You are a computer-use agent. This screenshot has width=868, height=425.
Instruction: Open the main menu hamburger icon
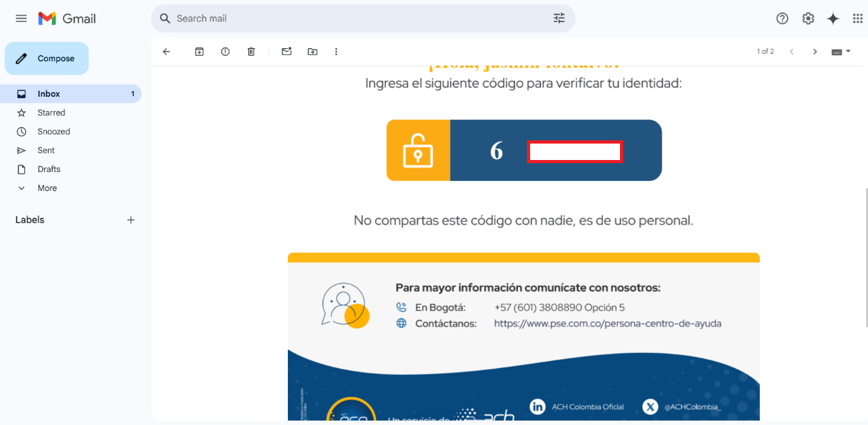tap(21, 18)
